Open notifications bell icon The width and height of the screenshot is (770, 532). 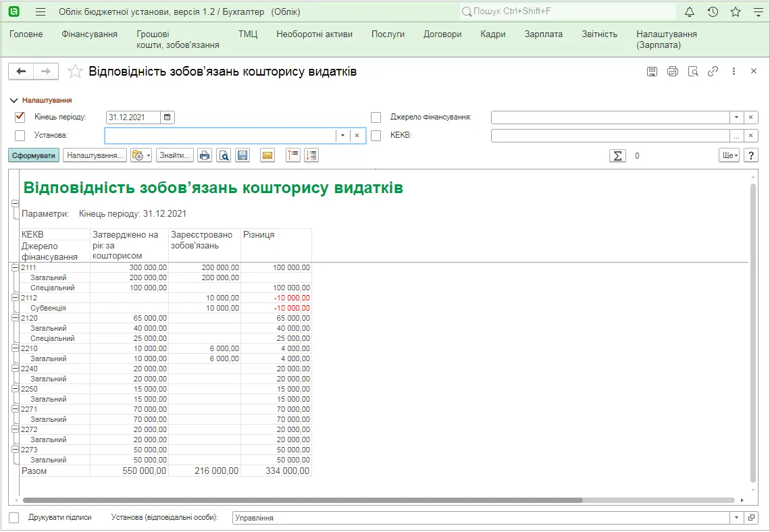(690, 11)
